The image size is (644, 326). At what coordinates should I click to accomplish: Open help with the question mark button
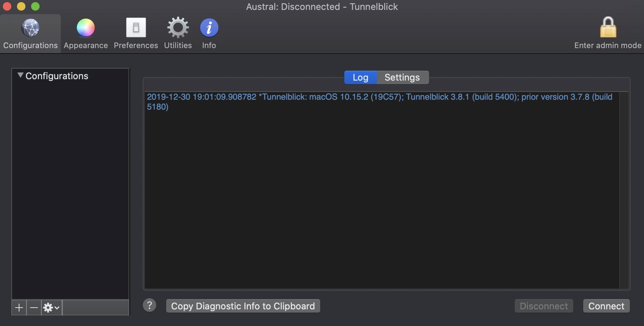pyautogui.click(x=150, y=305)
